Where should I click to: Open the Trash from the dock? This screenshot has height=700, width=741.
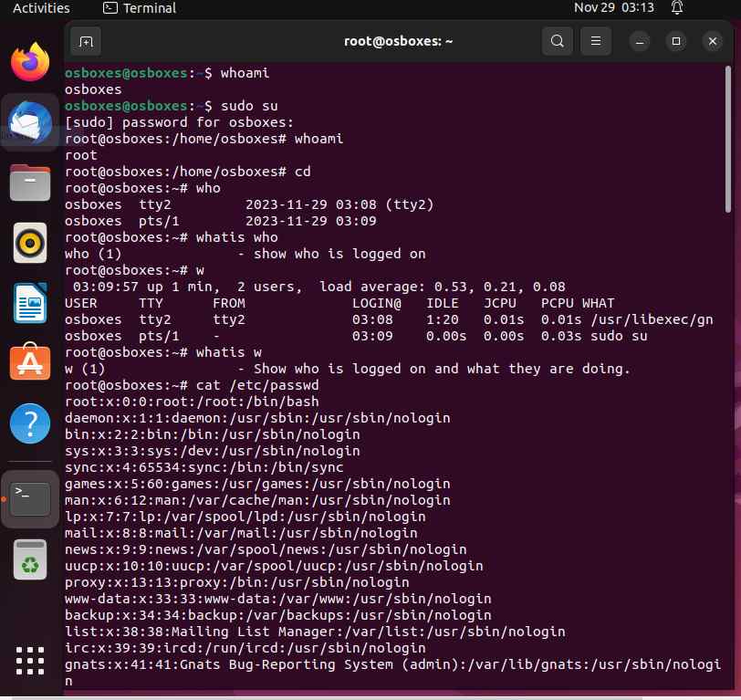pyautogui.click(x=30, y=559)
